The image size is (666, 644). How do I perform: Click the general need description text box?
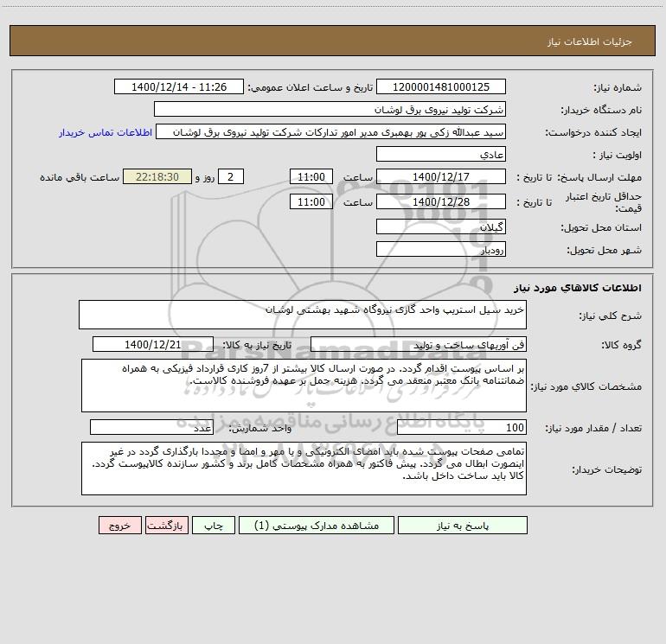coord(303,315)
